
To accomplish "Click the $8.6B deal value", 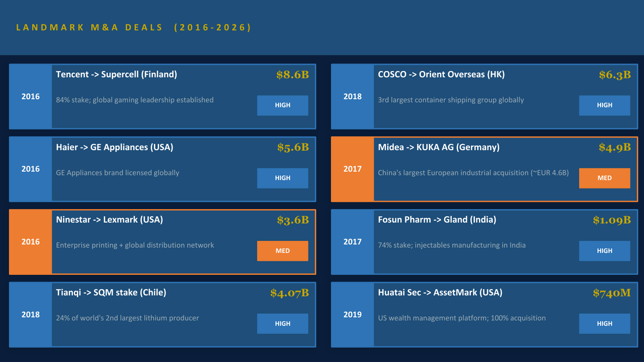I will point(292,75).
